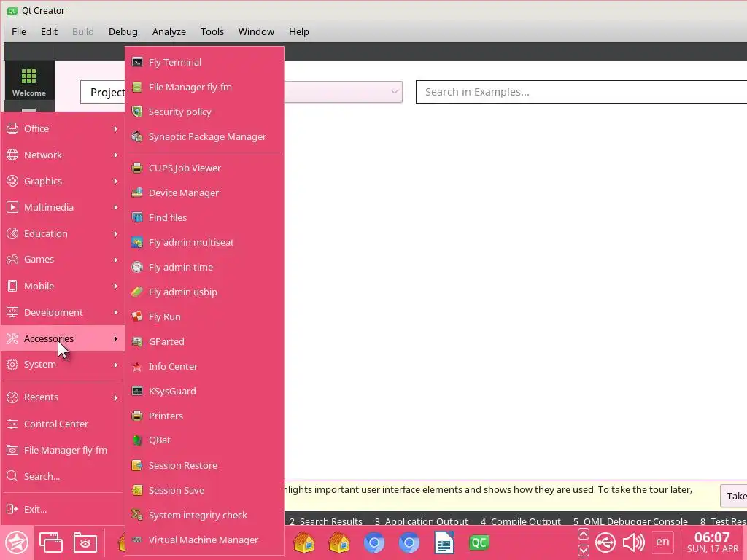This screenshot has height=560, width=747.
Task: Click the 06:07 clock in the tray
Action: pos(712,537)
